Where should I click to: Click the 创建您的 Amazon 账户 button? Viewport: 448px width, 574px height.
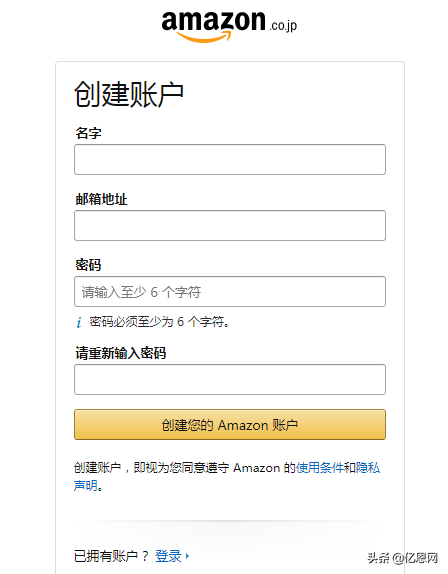[x=230, y=425]
